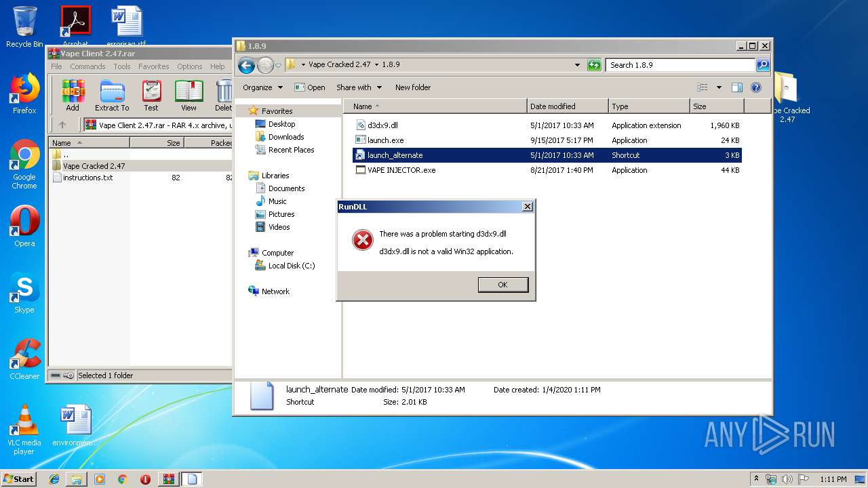Viewport: 868px width, 488px height.
Task: Open Opera desktop shortcut
Action: pyautogui.click(x=24, y=228)
